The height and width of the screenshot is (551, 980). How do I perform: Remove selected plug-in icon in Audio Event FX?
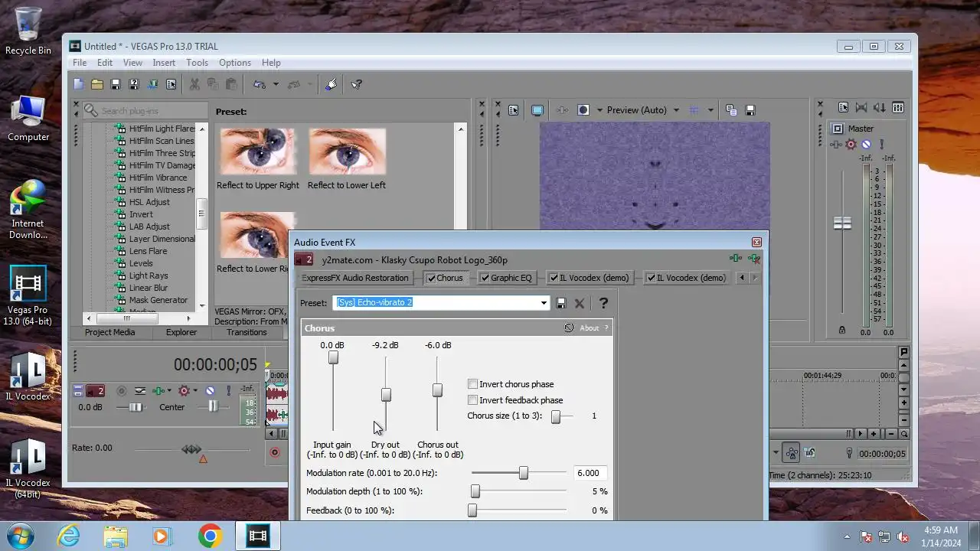click(x=754, y=259)
